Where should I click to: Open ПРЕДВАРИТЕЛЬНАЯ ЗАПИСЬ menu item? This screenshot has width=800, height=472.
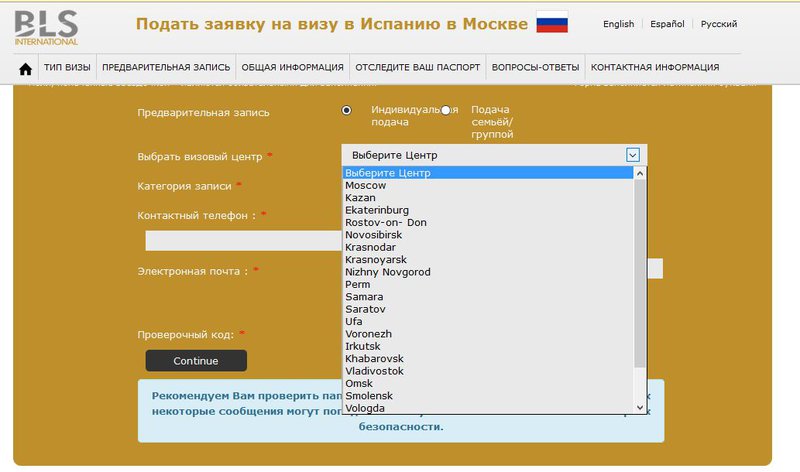[x=166, y=68]
